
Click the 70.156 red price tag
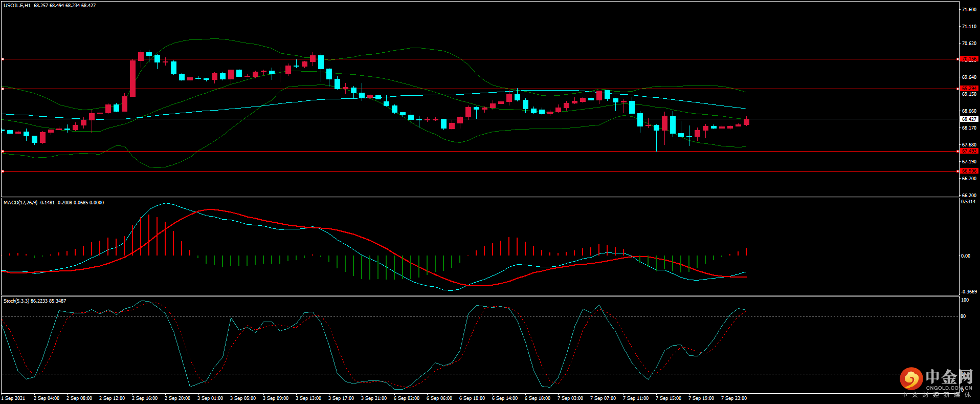tap(968, 59)
